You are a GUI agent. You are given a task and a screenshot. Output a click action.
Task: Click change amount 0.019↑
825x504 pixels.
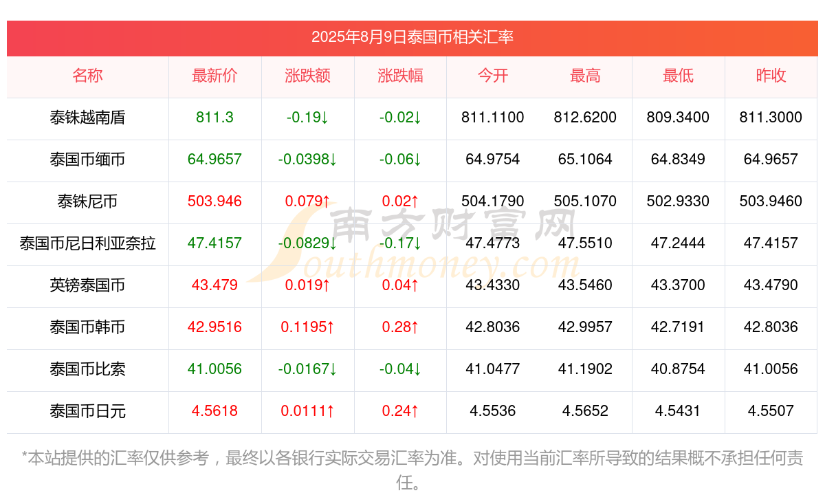[307, 285]
